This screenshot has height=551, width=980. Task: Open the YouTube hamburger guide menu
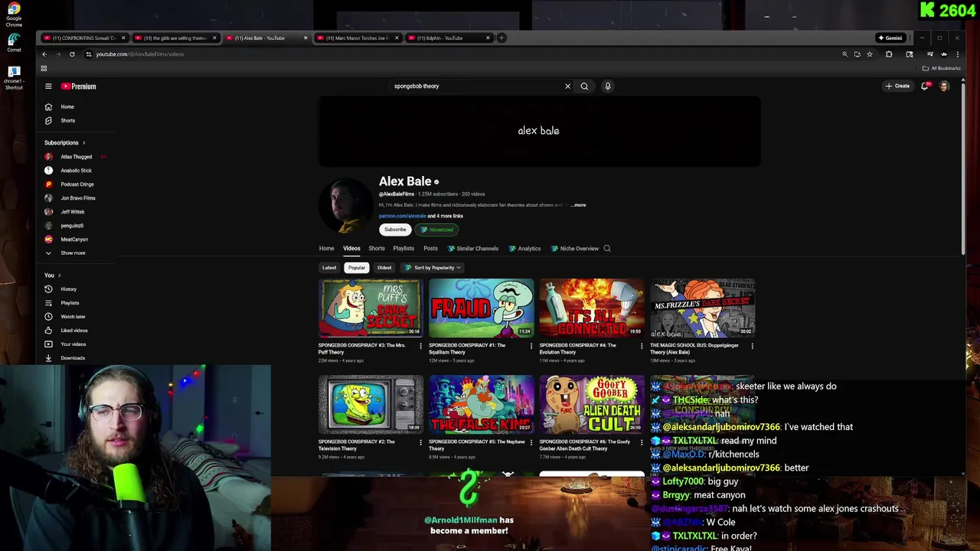(x=48, y=86)
